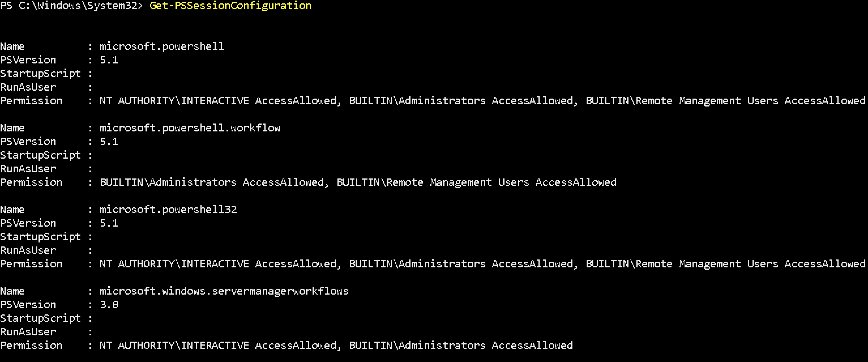Click the microsoft.powershell.workflow name value
Image resolution: width=868 pixels, height=362 pixels.
(x=190, y=128)
